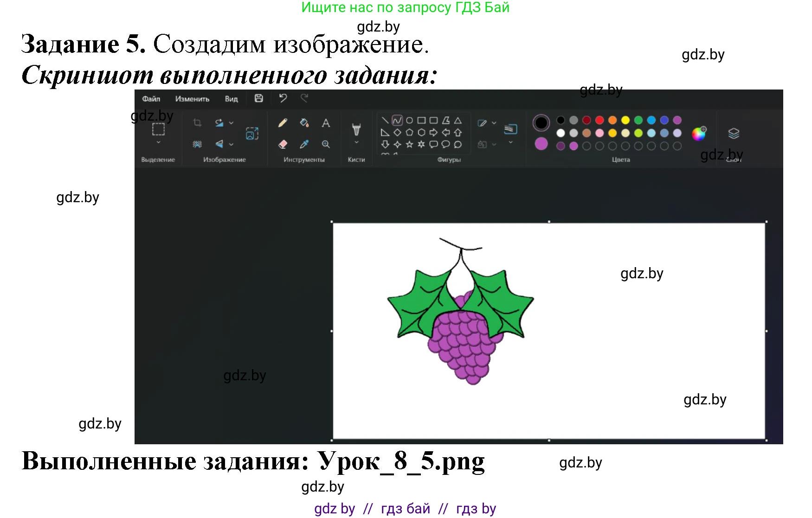812x518 pixels.
Task: Activate the Text tool
Action: tap(326, 123)
